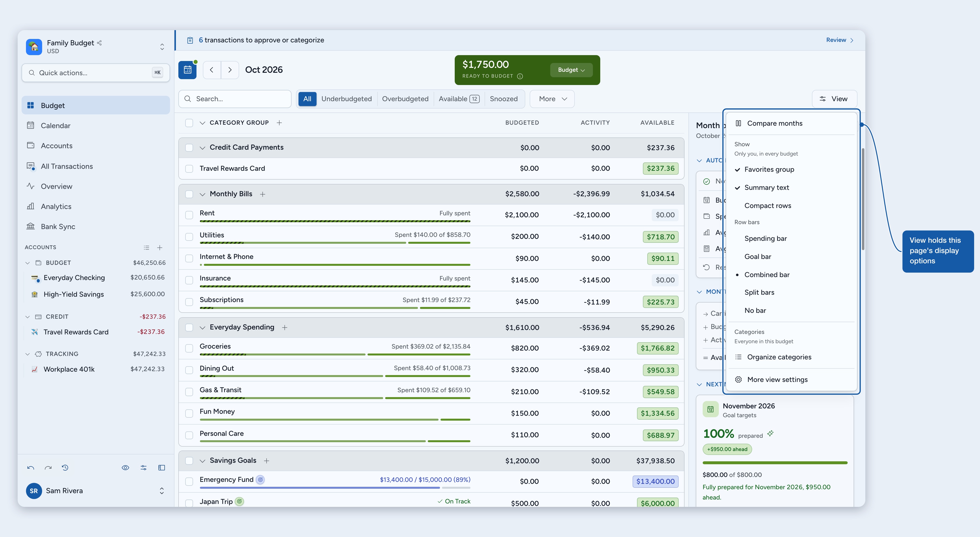Collapse the Monthly Bills group chevron
This screenshot has width=980, height=537.
(202, 194)
